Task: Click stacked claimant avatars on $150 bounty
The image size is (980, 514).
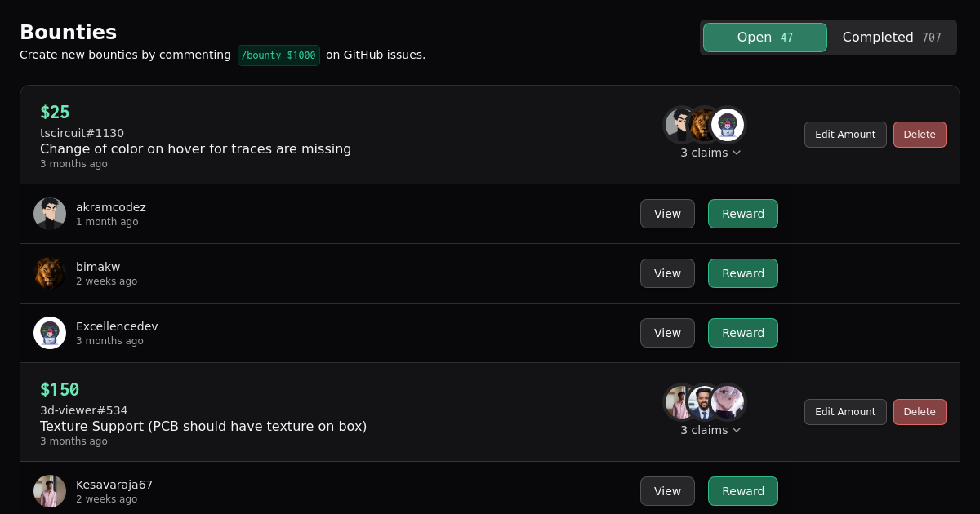Action: [704, 402]
